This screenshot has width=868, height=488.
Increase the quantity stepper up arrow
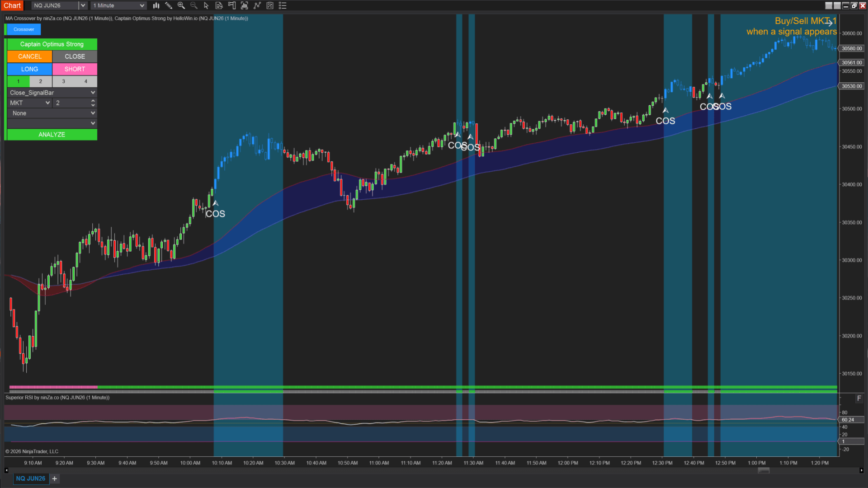tap(93, 101)
